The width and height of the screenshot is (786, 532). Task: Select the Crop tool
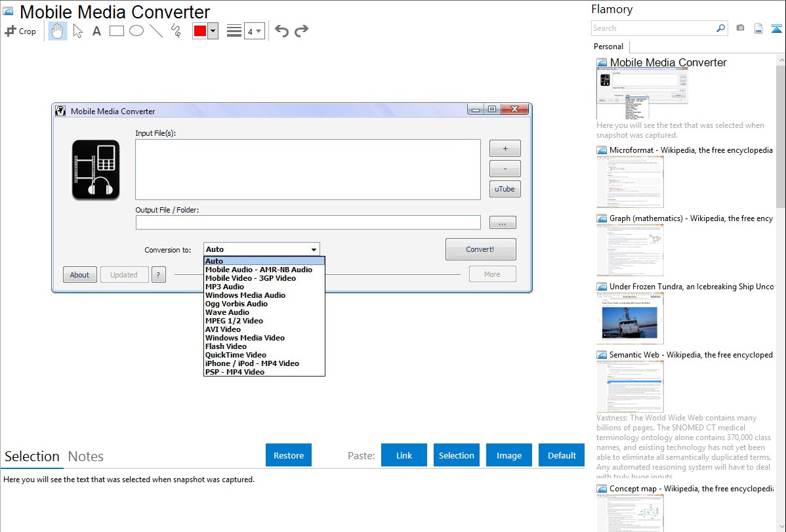coord(20,31)
